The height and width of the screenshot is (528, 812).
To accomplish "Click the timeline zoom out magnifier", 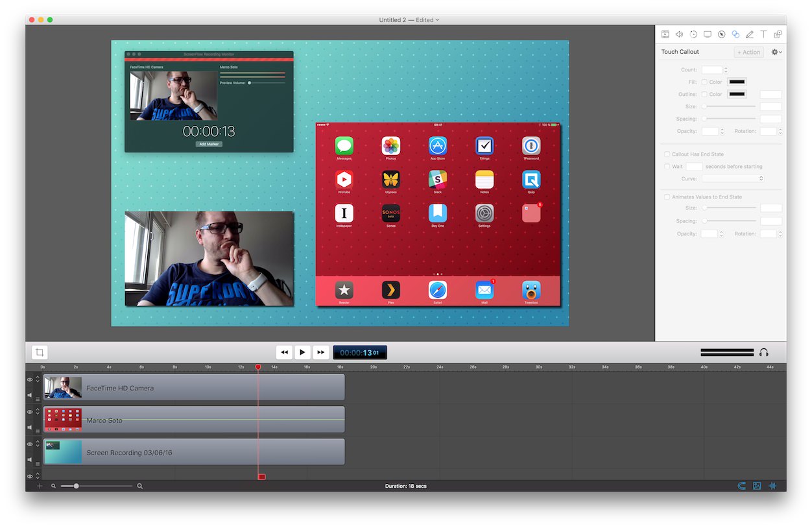I will pyautogui.click(x=54, y=486).
